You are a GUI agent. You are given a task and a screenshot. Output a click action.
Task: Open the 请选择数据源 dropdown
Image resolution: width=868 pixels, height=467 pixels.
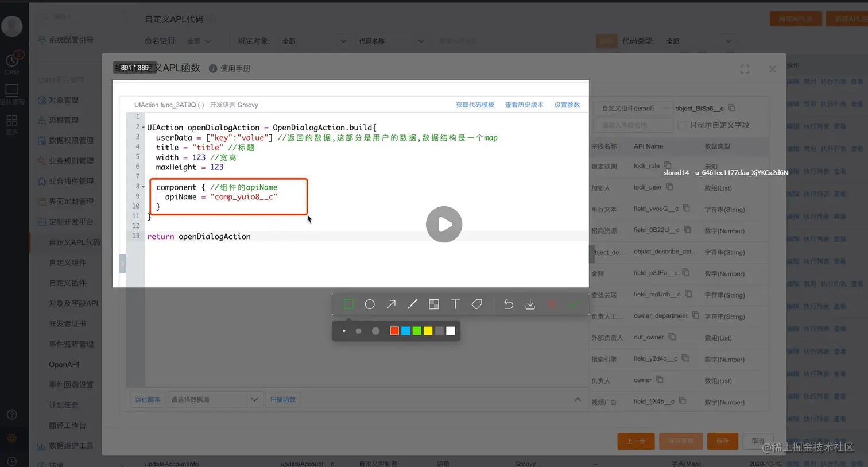pyautogui.click(x=215, y=400)
